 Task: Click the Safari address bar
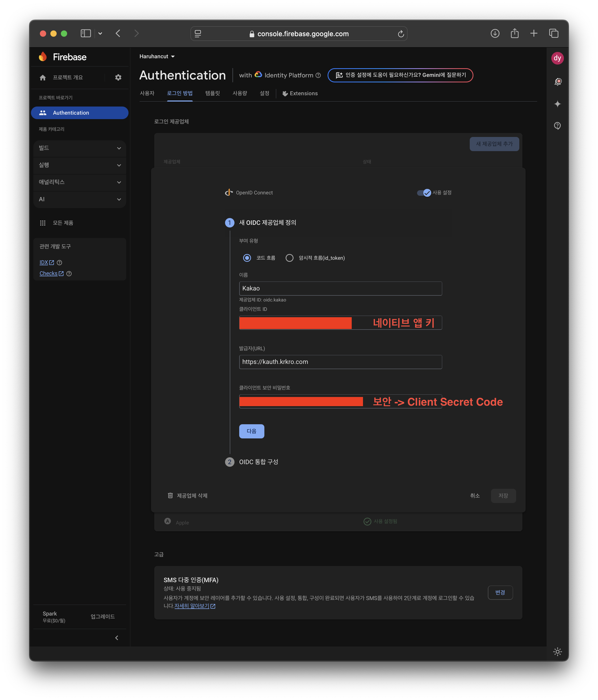299,33
